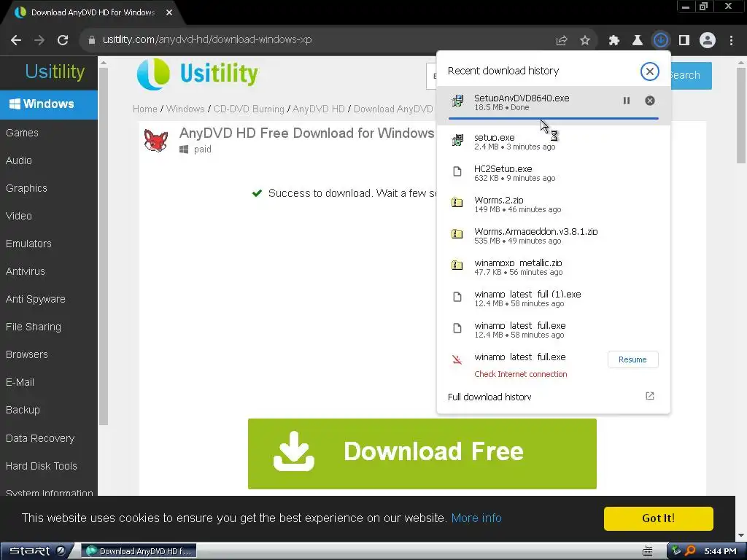Click the Usitility logo in header
The width and height of the screenshot is (747, 560).
coord(197,74)
